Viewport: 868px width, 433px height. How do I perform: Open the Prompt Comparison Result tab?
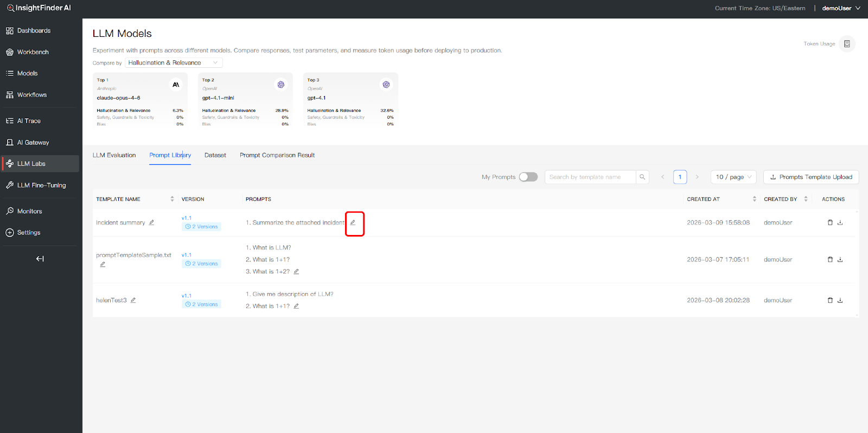[277, 155]
